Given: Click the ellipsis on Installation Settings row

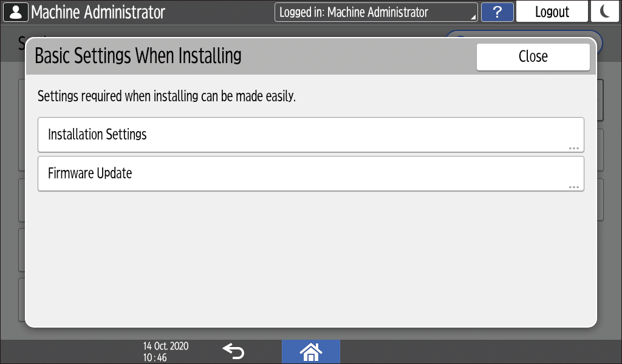Looking at the screenshot, I should click(573, 148).
